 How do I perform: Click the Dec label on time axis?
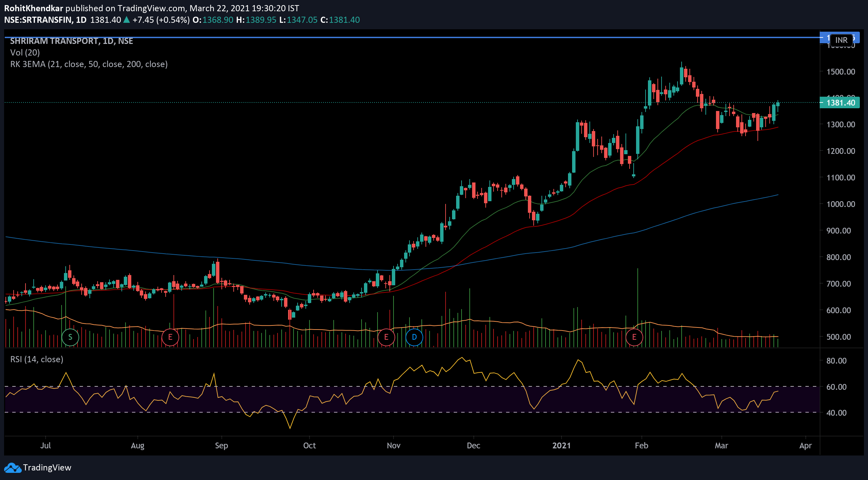pyautogui.click(x=473, y=445)
